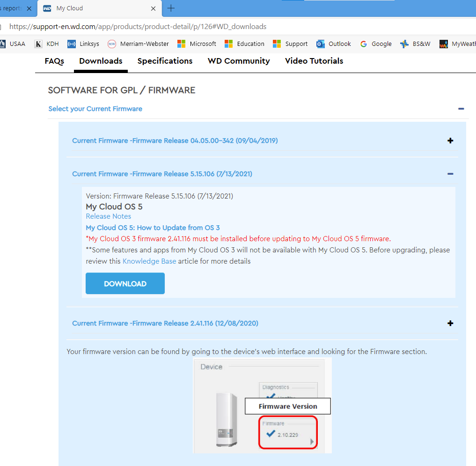Collapse the Select your Current Firmware section
This screenshot has height=466, width=476.
coord(461,109)
